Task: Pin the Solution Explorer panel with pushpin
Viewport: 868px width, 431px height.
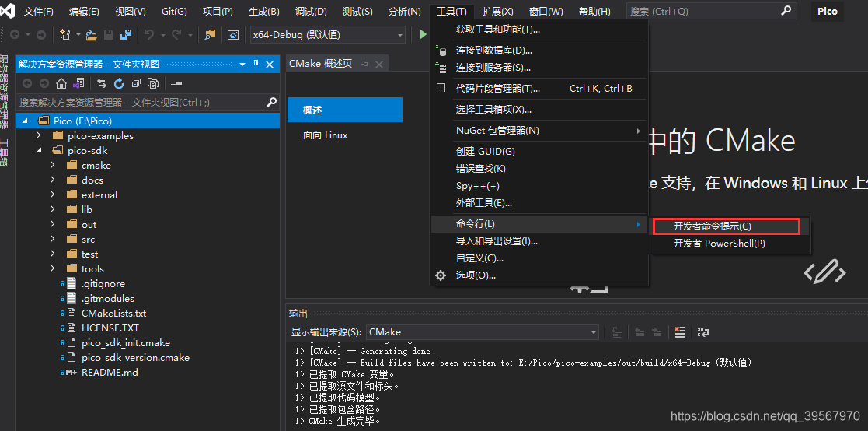Action: coord(256,65)
